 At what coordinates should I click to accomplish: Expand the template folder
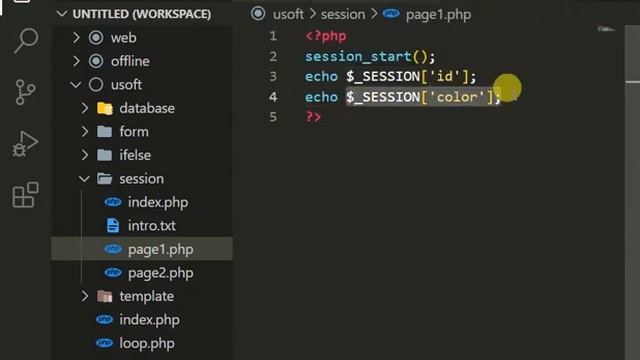pyautogui.click(x=84, y=296)
